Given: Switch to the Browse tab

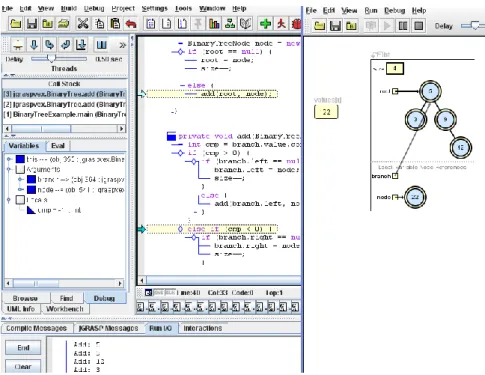Looking at the screenshot, I should click(25, 298).
